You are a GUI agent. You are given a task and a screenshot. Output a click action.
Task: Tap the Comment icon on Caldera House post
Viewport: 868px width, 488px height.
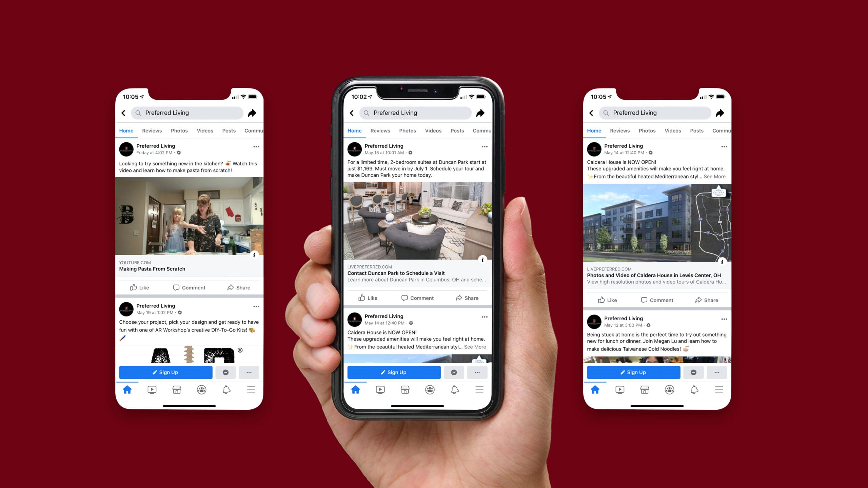pyautogui.click(x=656, y=300)
